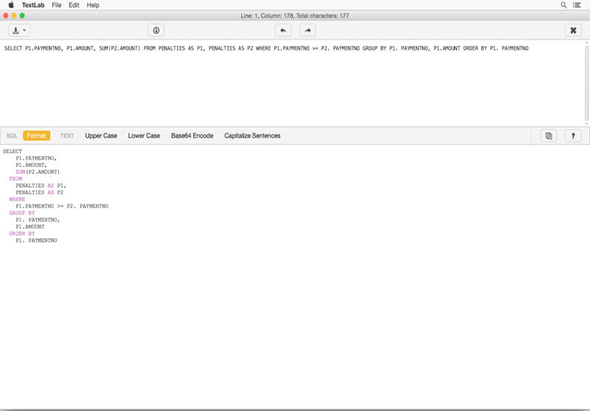Select the Base64 Encode option

[192, 135]
